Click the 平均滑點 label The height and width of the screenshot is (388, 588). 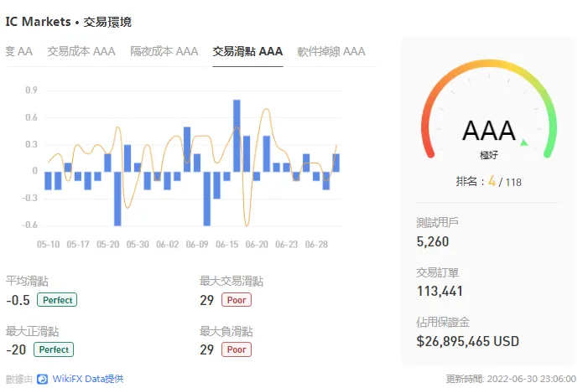pyautogui.click(x=27, y=281)
